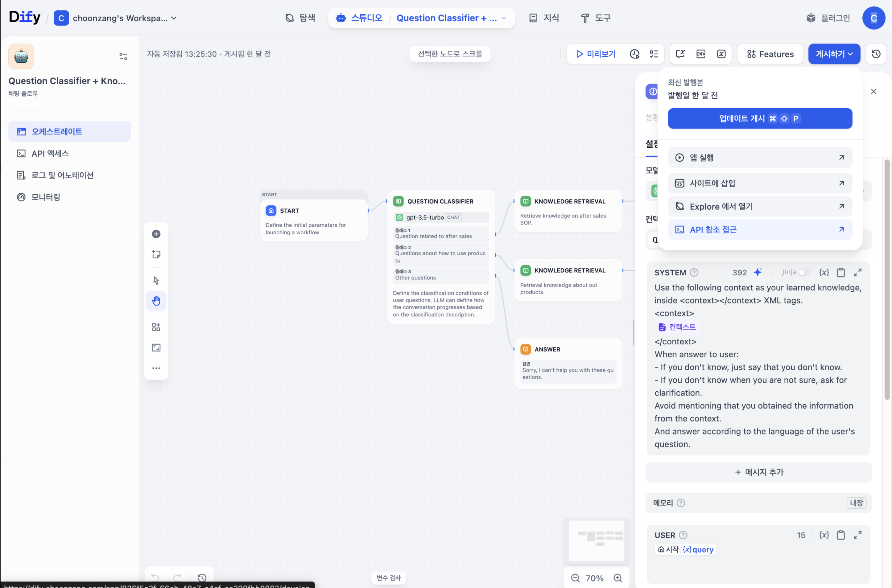The height and width of the screenshot is (588, 892).
Task: Select the hand pan tool
Action: click(x=156, y=301)
